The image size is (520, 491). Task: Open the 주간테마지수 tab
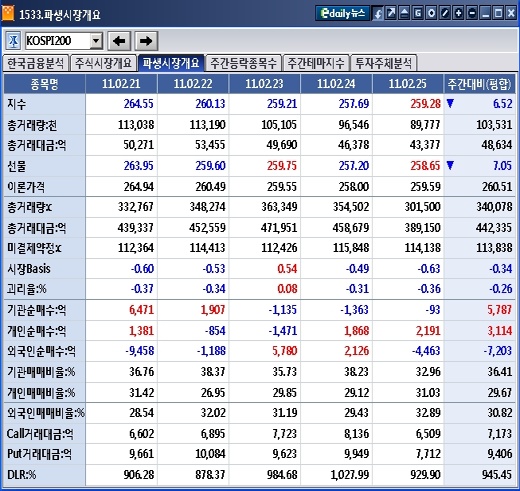(316, 63)
